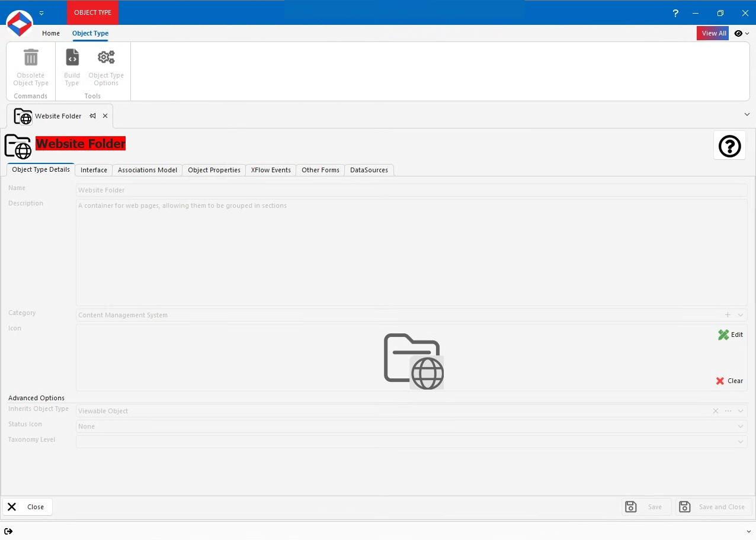Toggle the eye visibility icon near View All
This screenshot has width=756, height=540.
[738, 33]
